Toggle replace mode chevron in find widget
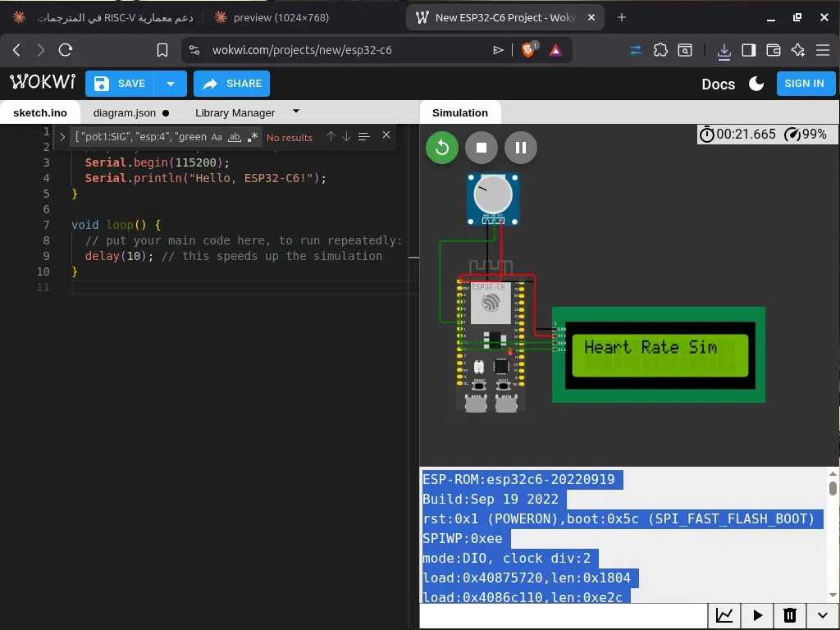The width and height of the screenshot is (840, 630). click(x=62, y=137)
